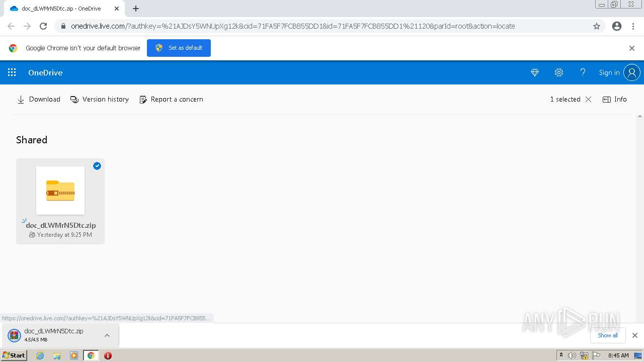Bookmark this page with star
Viewport: 644px width, 362px height.
click(597, 26)
